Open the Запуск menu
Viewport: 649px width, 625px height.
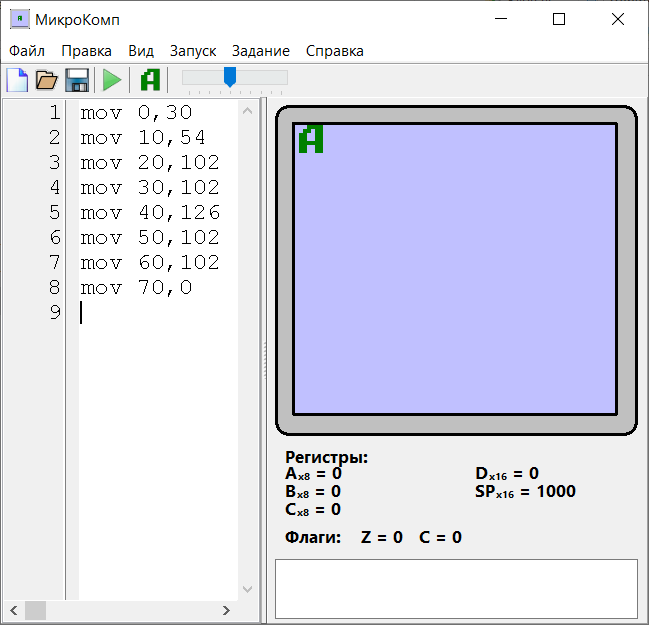click(x=192, y=51)
